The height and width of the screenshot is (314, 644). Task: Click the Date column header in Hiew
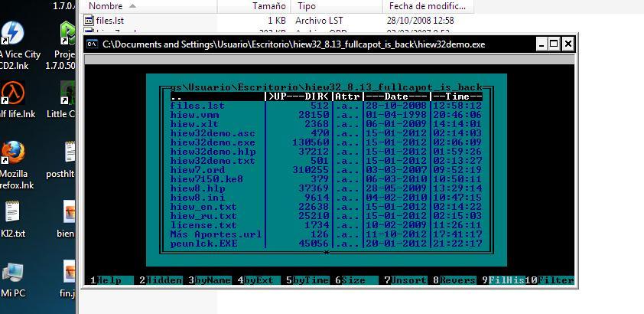[x=397, y=96]
